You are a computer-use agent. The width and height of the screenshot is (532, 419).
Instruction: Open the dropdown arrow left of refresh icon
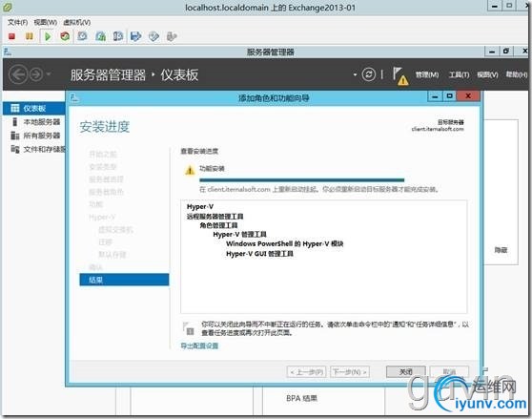click(x=355, y=74)
